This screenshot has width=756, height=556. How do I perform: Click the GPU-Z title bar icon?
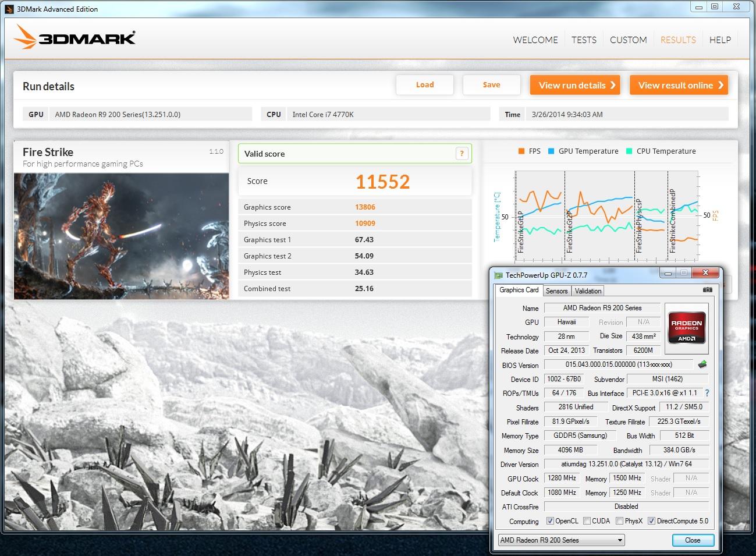498,275
